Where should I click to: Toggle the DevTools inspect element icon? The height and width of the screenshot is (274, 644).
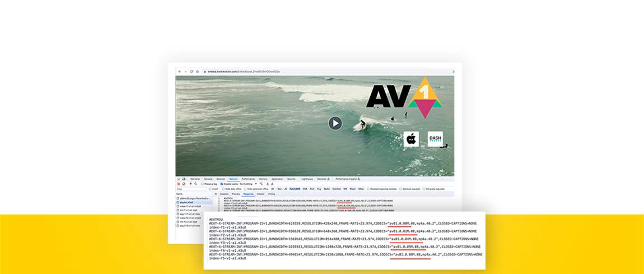click(x=179, y=179)
